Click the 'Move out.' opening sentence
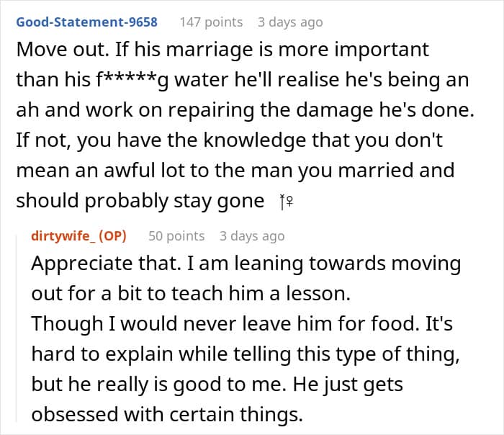 pos(63,50)
